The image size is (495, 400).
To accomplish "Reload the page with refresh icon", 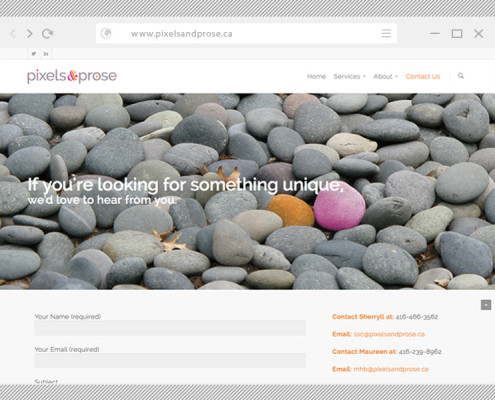I will 47,33.
